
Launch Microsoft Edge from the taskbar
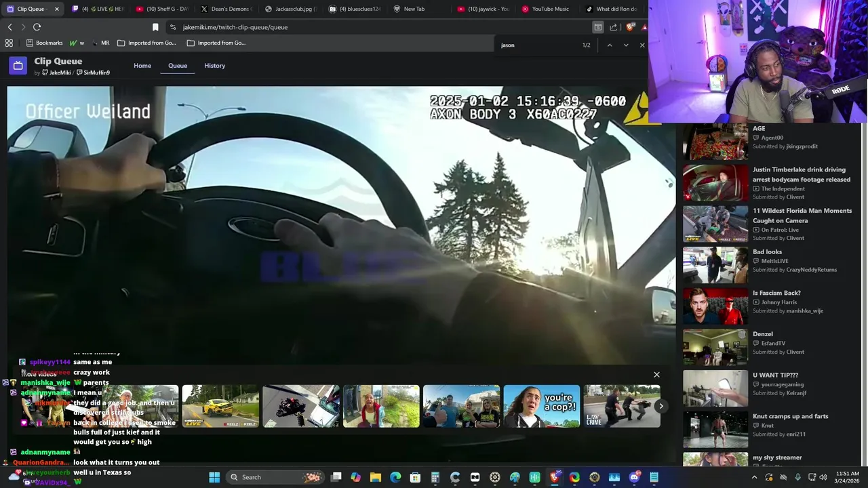tap(395, 477)
